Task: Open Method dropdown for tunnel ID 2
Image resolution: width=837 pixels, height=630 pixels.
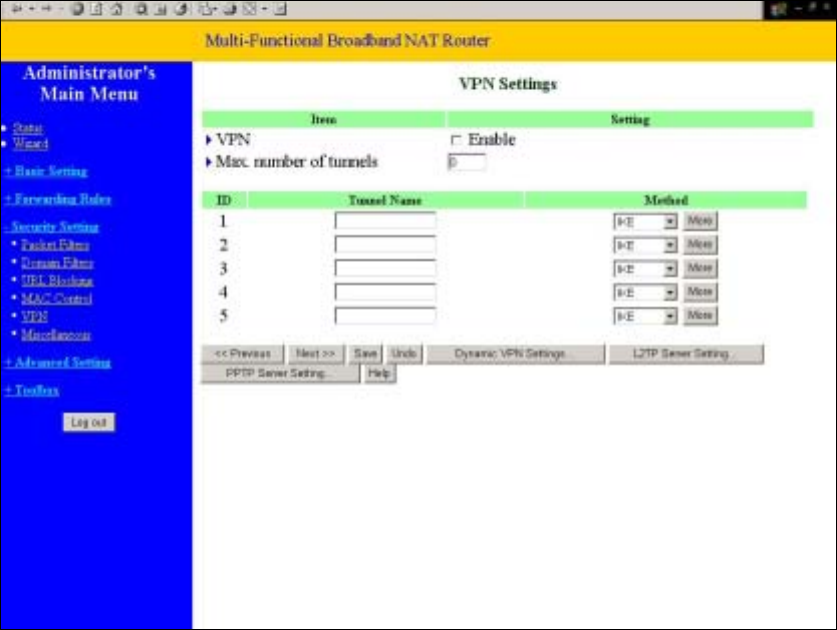Action: [645, 245]
